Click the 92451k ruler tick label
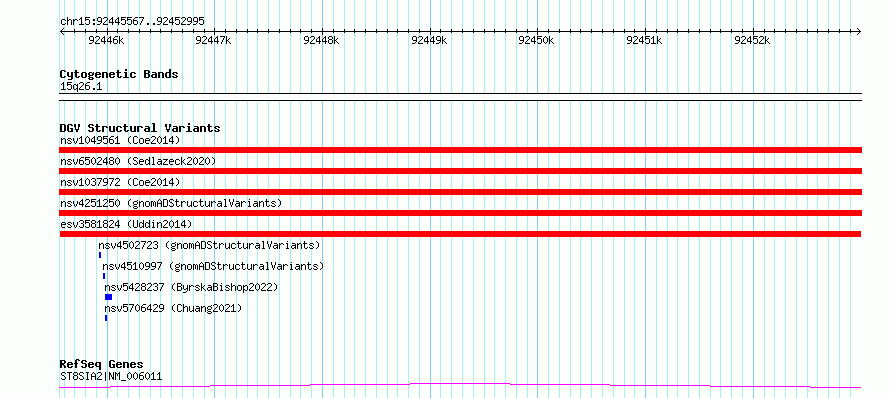Viewport: 890px width, 398px height. tap(644, 40)
